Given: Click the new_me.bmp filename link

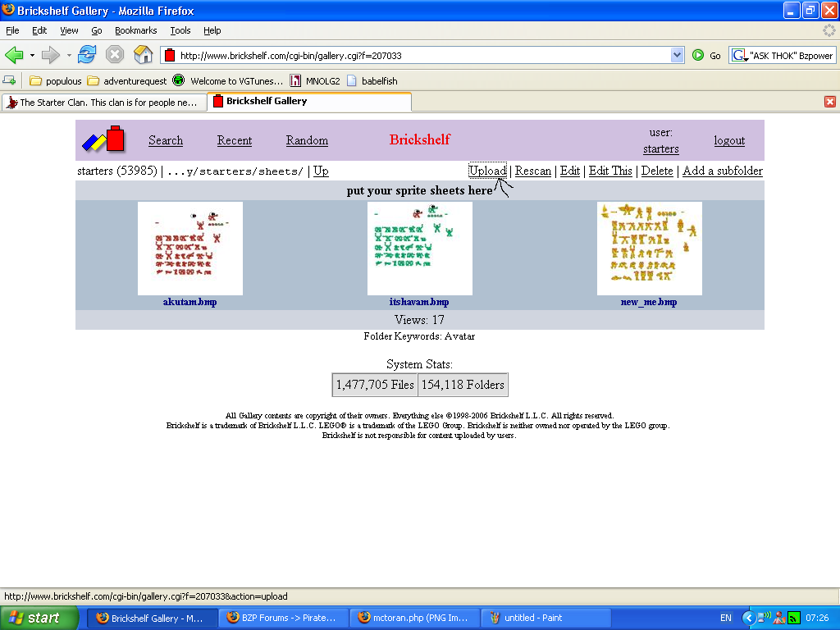Looking at the screenshot, I should 649,302.
